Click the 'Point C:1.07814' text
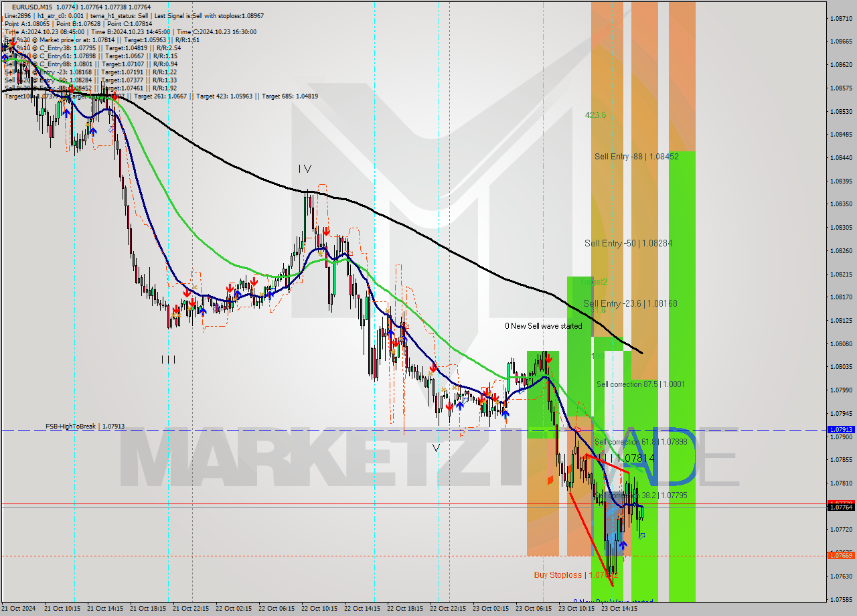 (129, 23)
